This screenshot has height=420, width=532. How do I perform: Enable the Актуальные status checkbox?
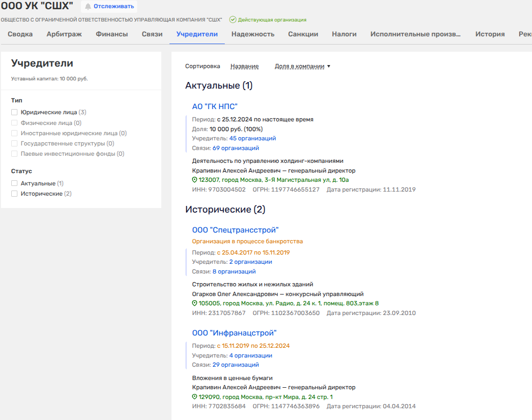pos(14,183)
